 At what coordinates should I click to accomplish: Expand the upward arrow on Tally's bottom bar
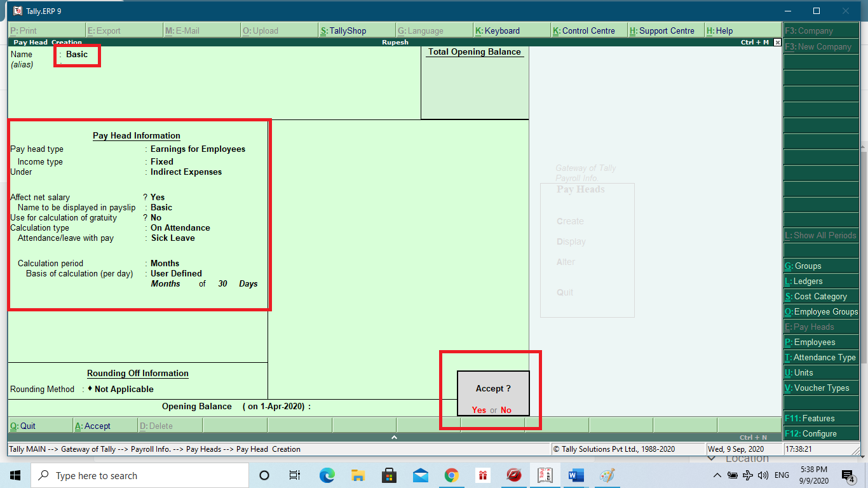tap(394, 437)
